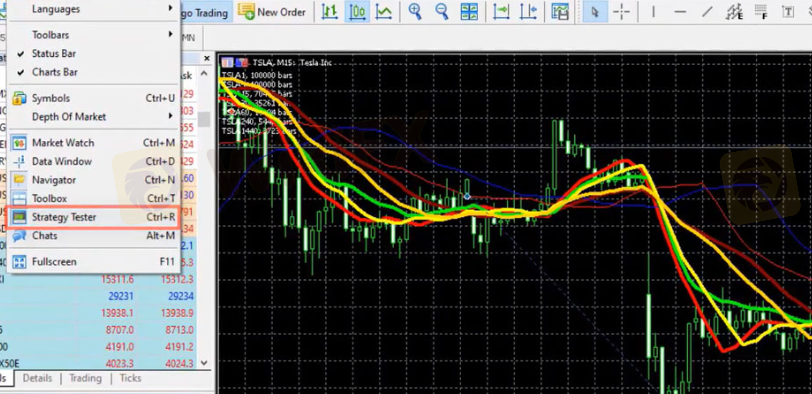Activate the crosshair cursor tool
The image size is (812, 394).
[x=621, y=12]
